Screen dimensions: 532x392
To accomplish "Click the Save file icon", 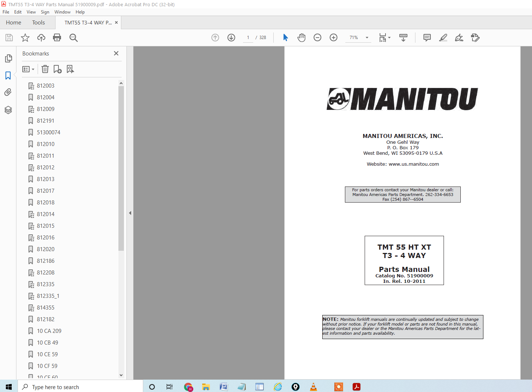I will (9, 38).
